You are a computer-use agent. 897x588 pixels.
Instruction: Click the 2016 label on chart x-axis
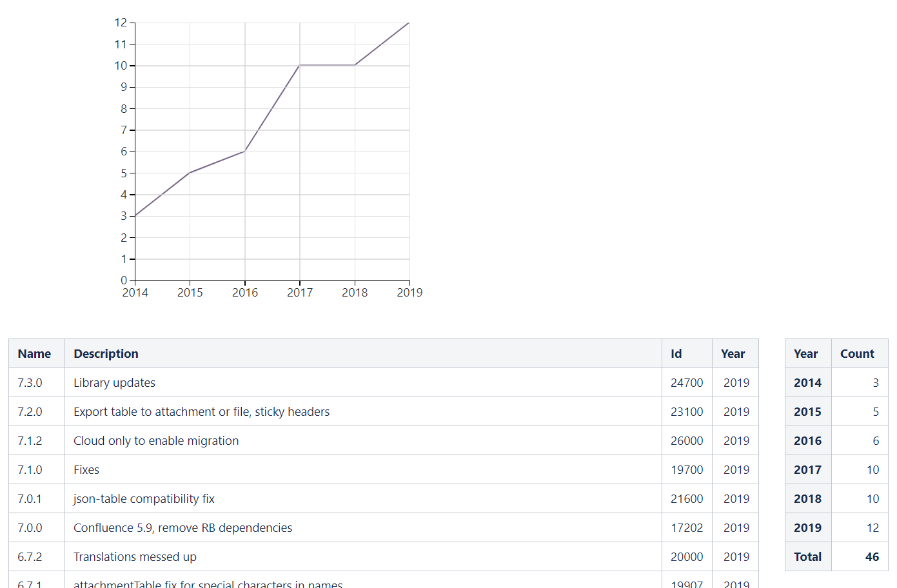[245, 293]
